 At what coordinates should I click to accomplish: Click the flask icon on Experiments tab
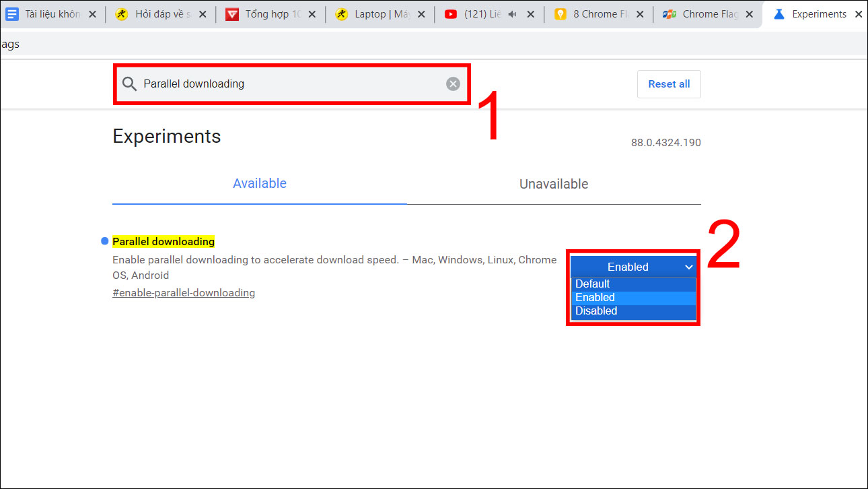click(780, 13)
